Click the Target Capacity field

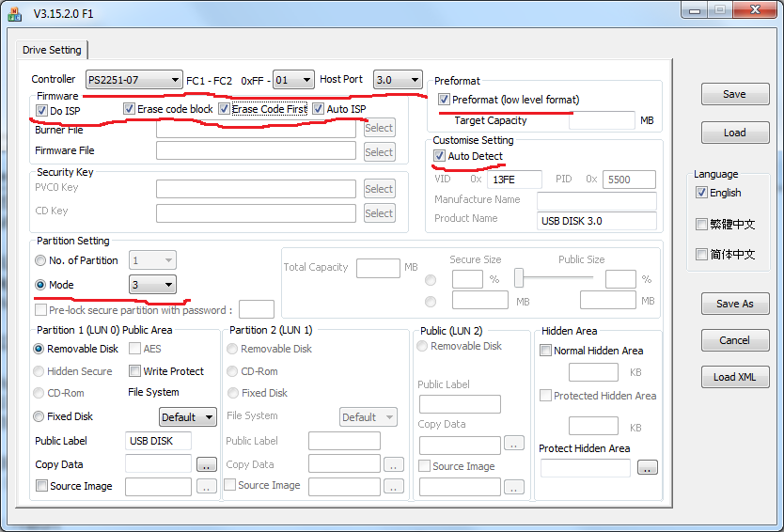(602, 120)
